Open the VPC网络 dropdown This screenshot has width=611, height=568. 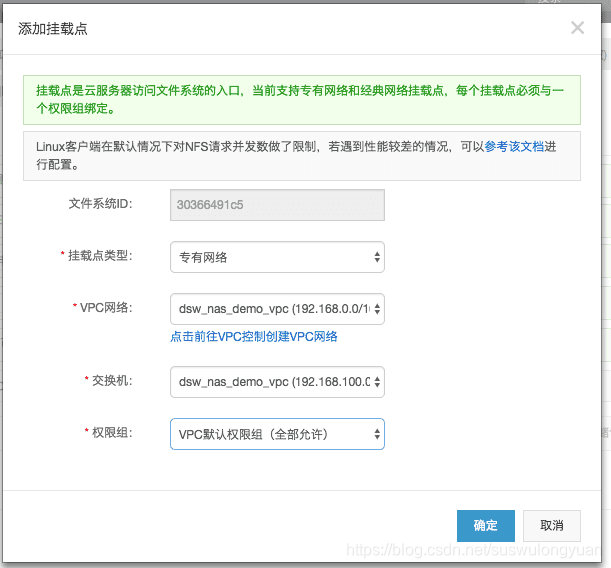click(277, 309)
